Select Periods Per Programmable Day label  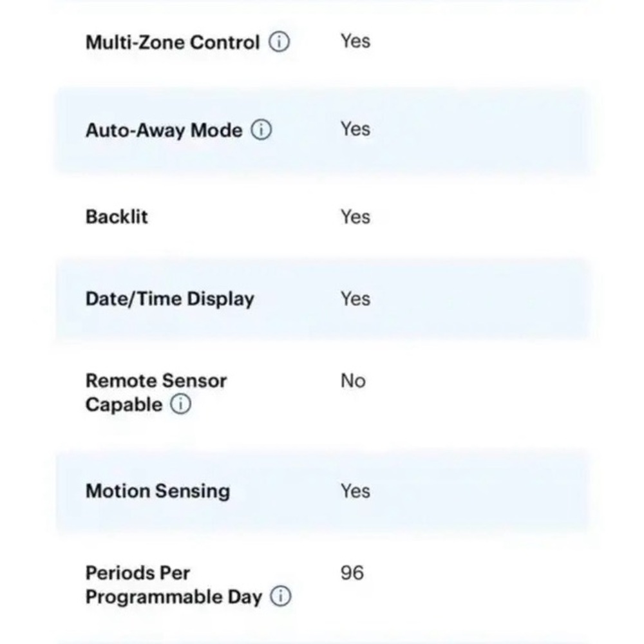tap(174, 585)
